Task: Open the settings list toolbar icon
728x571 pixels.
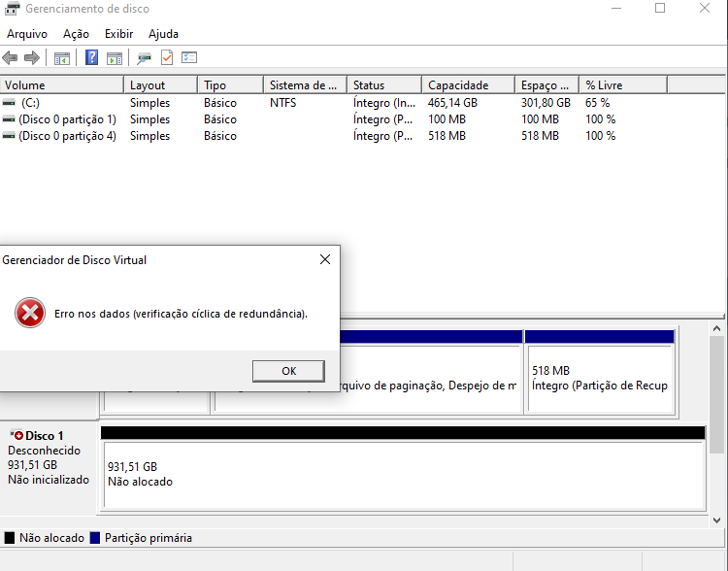Action: [189, 57]
